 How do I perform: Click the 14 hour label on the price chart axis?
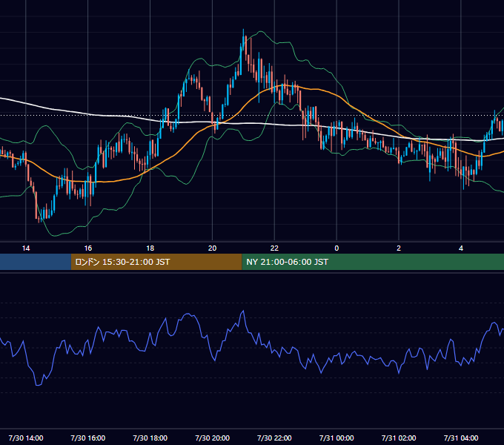tap(26, 248)
